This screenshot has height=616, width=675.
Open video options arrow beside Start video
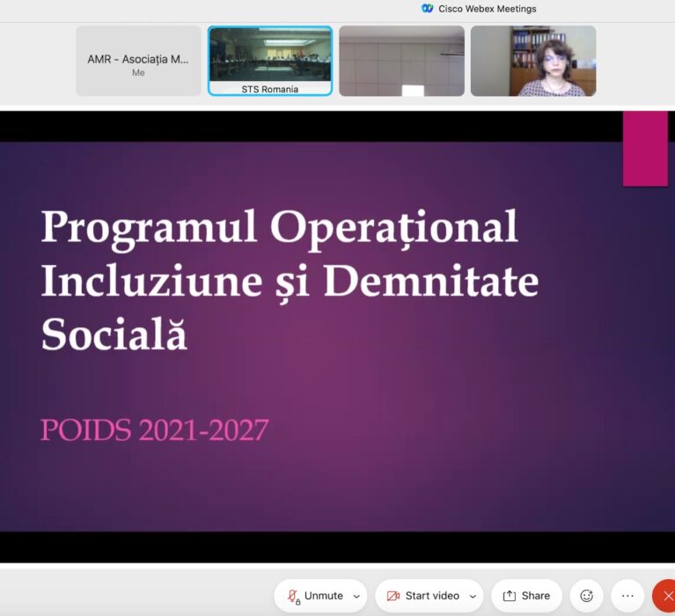click(x=473, y=596)
